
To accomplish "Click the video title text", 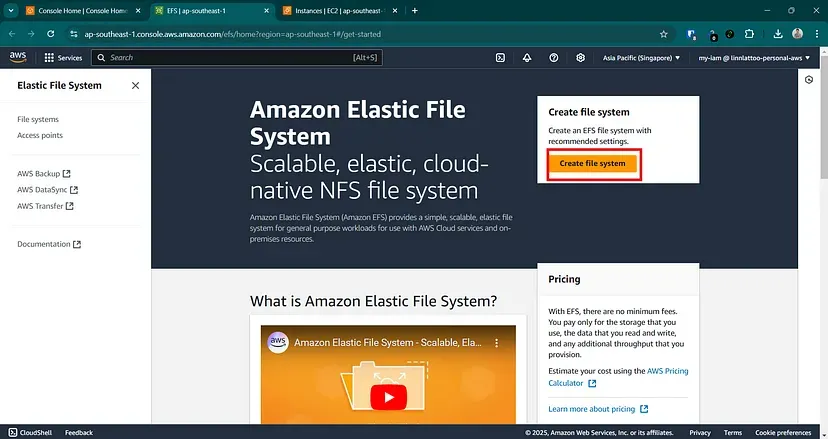I will 388,342.
